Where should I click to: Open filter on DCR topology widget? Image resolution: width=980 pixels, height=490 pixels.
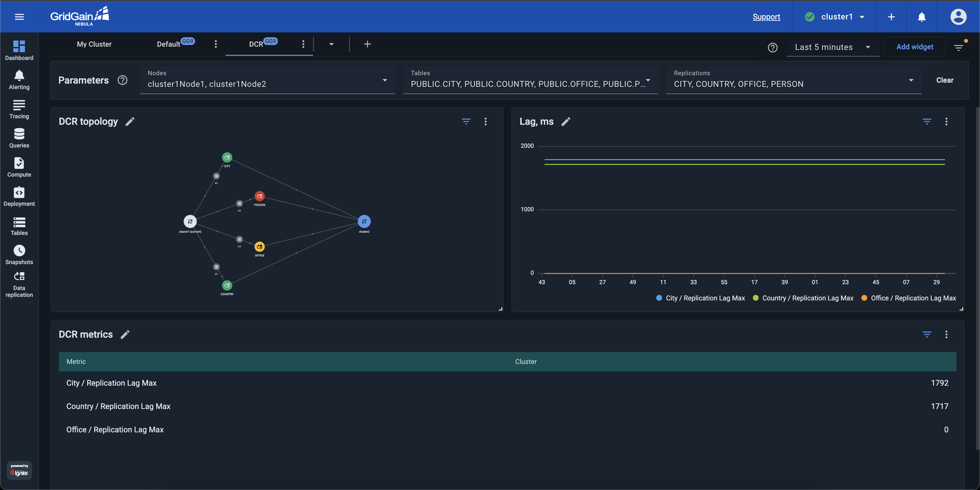click(x=466, y=121)
